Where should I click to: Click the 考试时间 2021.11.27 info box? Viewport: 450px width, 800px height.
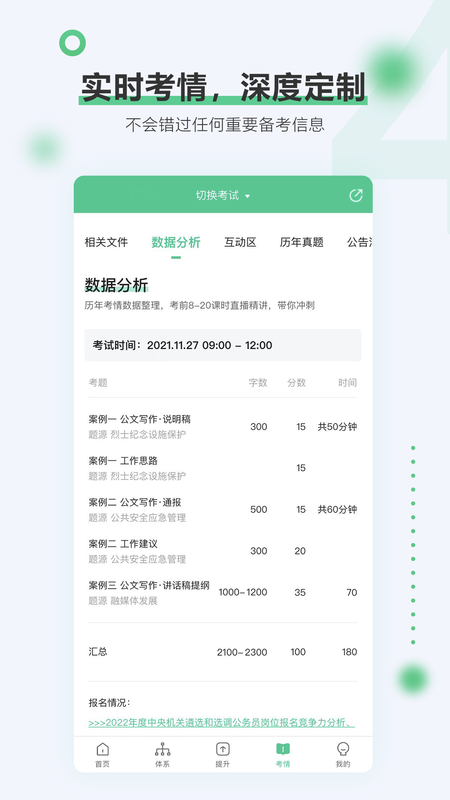pyautogui.click(x=223, y=345)
